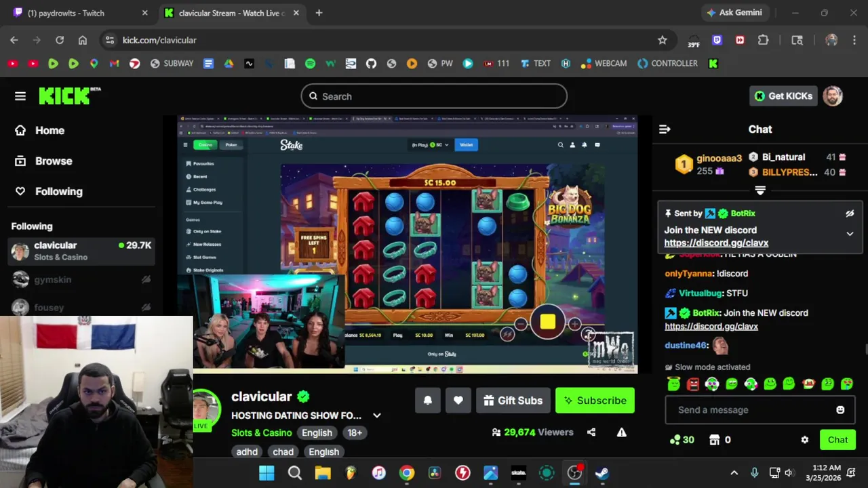Open the GitHub bookmark
868x488 pixels.
tap(371, 63)
